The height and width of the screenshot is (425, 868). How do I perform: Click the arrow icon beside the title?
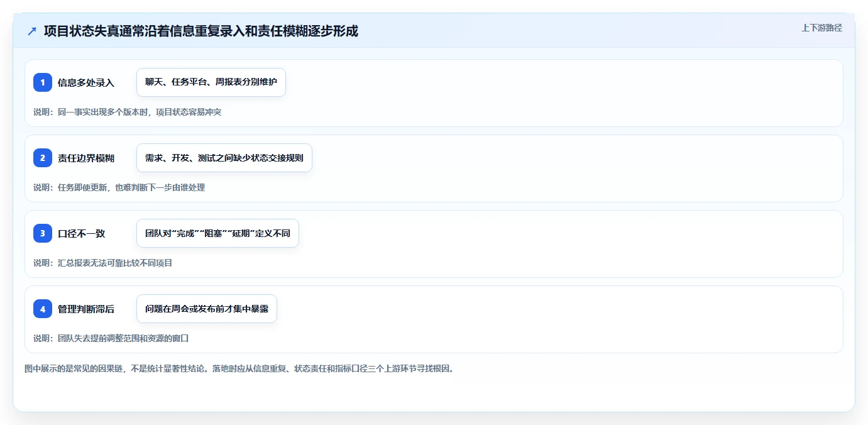pos(32,31)
